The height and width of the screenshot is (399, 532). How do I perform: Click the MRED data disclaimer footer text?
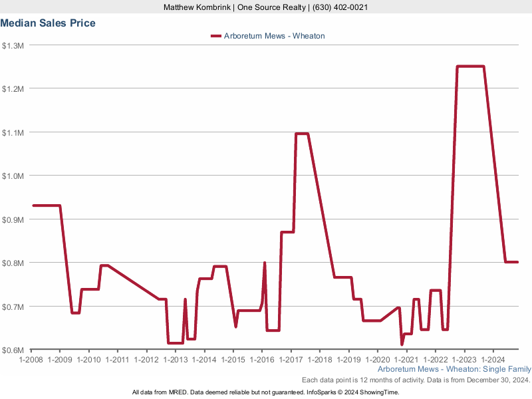click(266, 392)
